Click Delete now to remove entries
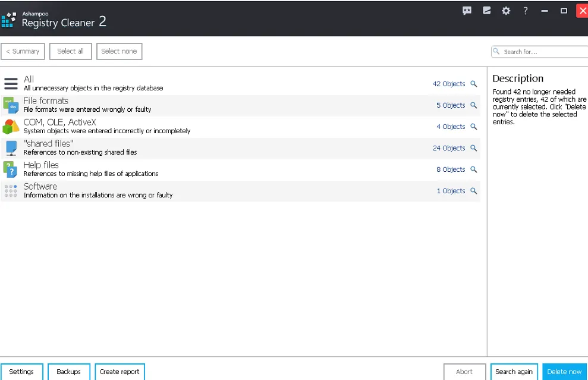This screenshot has width=588, height=380. 564,371
